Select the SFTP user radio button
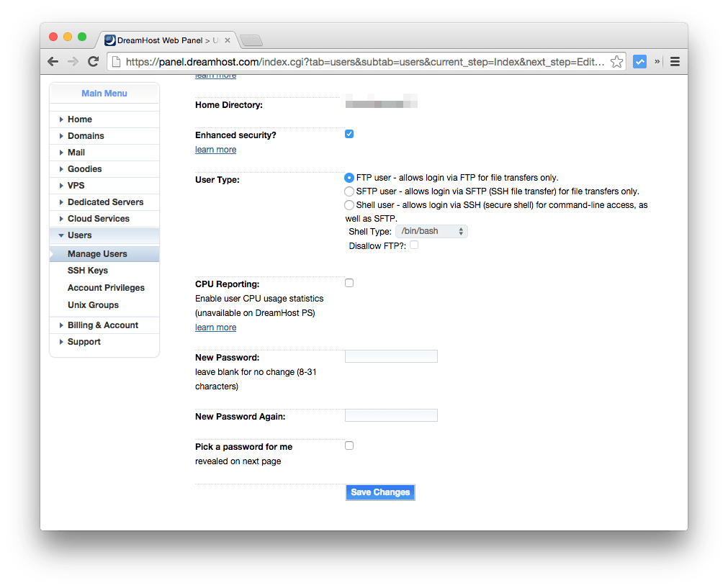This screenshot has height=588, width=728. [349, 191]
